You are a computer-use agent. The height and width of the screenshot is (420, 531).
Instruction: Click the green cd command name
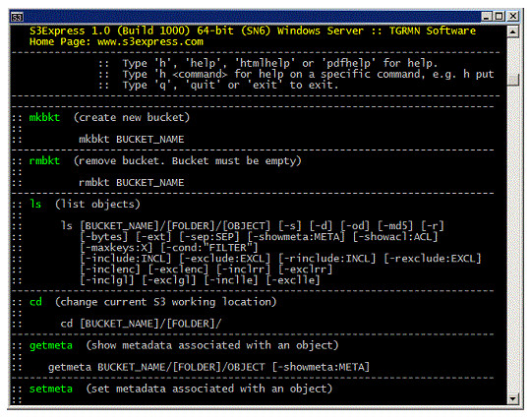(35, 302)
